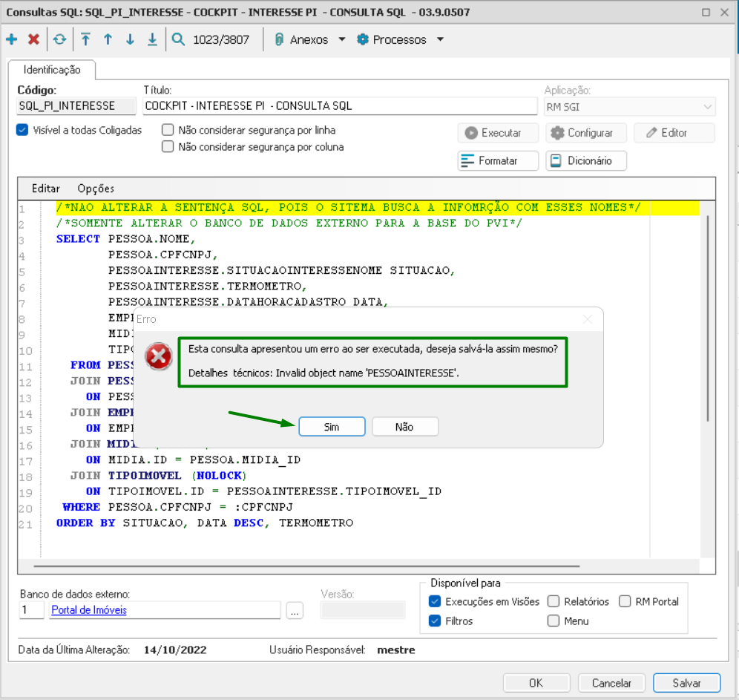Click the Salvar button
739x700 pixels.
686,683
